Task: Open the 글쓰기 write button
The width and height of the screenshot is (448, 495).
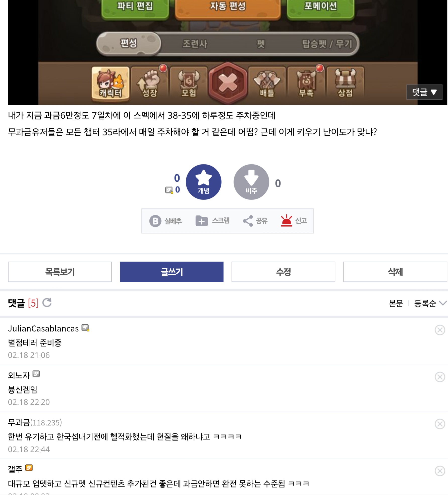Action: pyautogui.click(x=172, y=272)
